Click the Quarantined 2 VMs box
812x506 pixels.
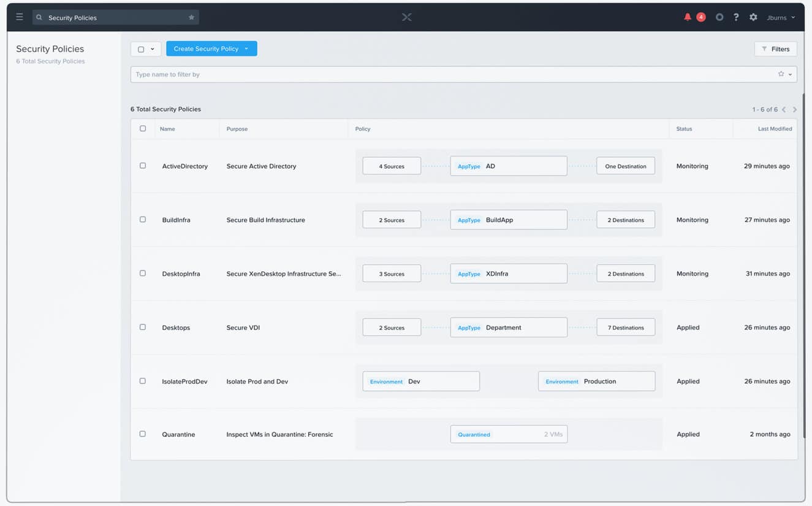(509, 434)
